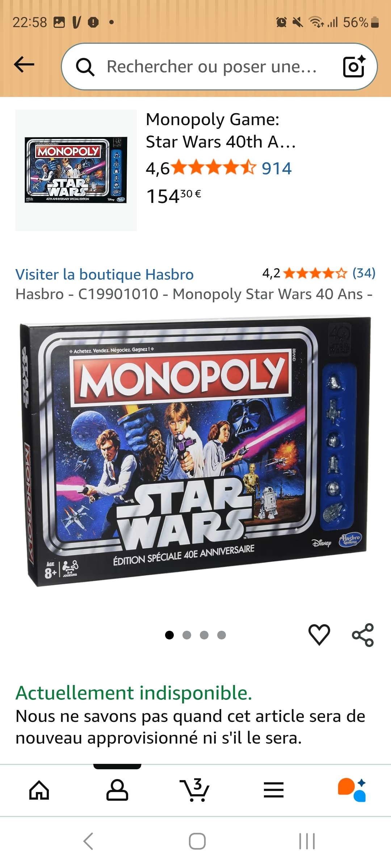Open the Monopoly 40th Anniversary suggestion thumbnail

point(76,170)
